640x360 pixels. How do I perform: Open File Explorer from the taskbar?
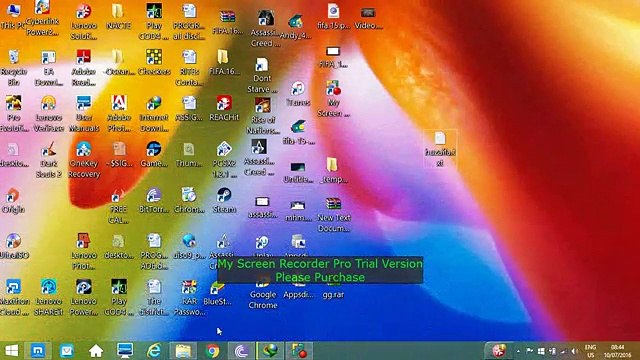[x=183, y=351]
